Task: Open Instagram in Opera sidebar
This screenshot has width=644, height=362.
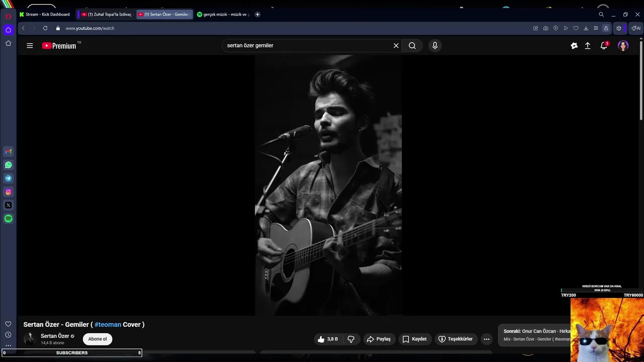Action: point(8,192)
